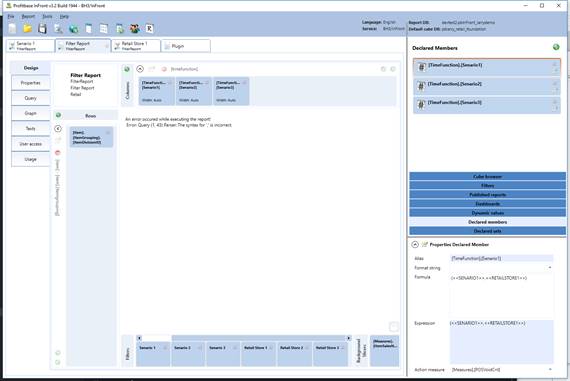Open the Dashboards panel
The height and width of the screenshot is (381, 570).
coord(487,204)
